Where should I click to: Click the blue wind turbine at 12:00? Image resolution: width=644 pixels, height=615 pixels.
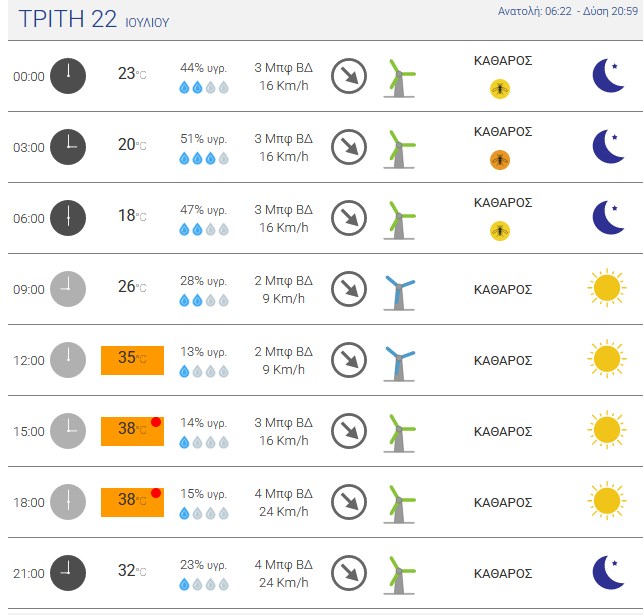[x=399, y=364]
